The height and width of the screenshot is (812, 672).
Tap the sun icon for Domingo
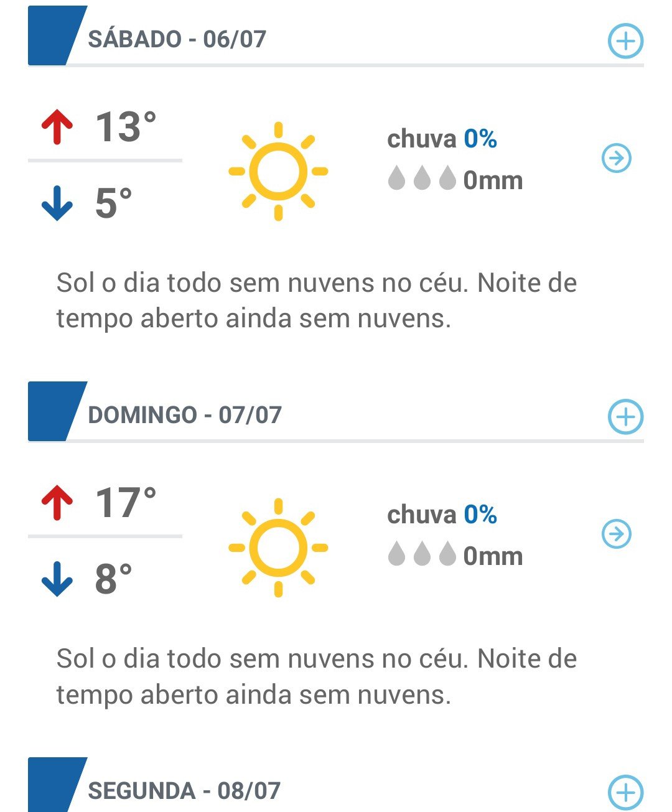click(278, 548)
